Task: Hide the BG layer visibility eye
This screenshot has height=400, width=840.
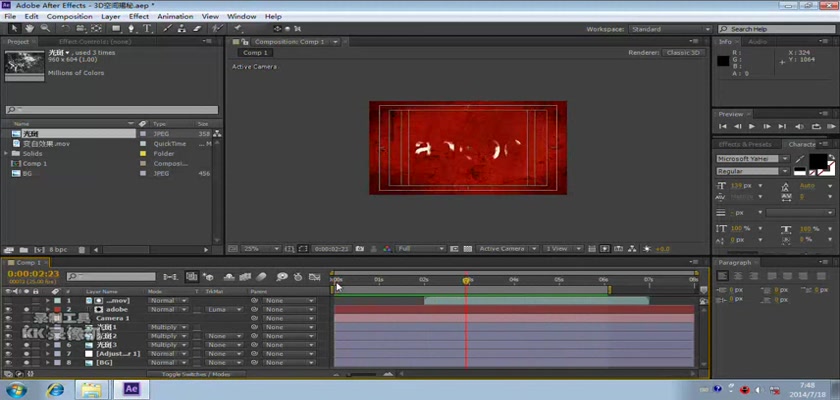Action: click(x=9, y=363)
